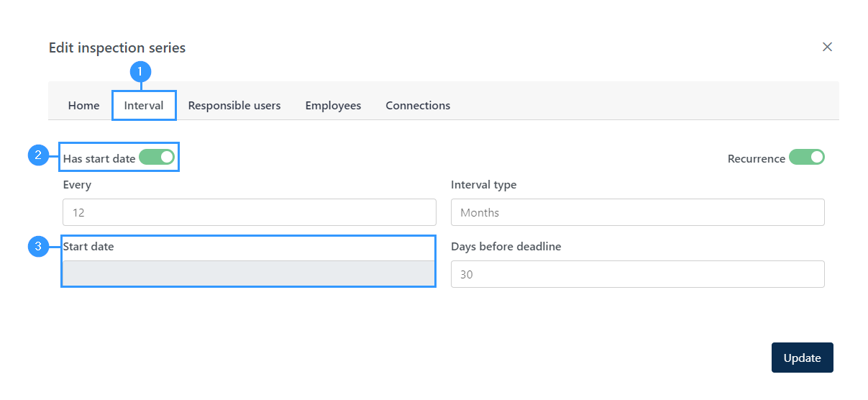This screenshot has height=400, width=868.
Task: Click annotation marker number 2
Action: coord(38,155)
